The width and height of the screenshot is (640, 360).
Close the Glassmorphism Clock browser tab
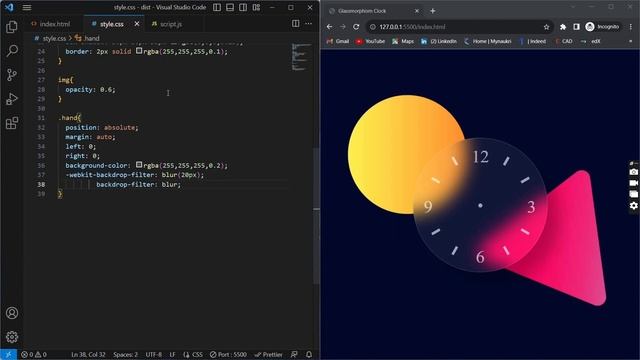tap(417, 11)
